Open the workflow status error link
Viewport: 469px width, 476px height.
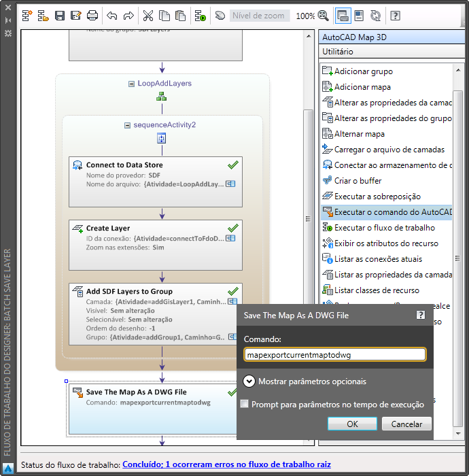(226, 464)
